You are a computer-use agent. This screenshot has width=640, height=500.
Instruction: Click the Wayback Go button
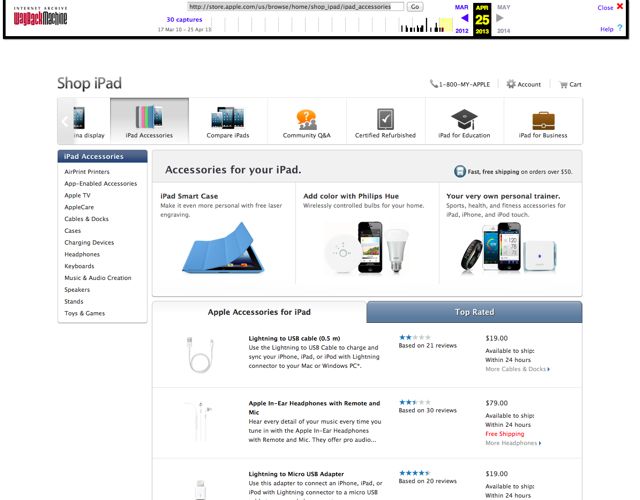[x=415, y=7]
